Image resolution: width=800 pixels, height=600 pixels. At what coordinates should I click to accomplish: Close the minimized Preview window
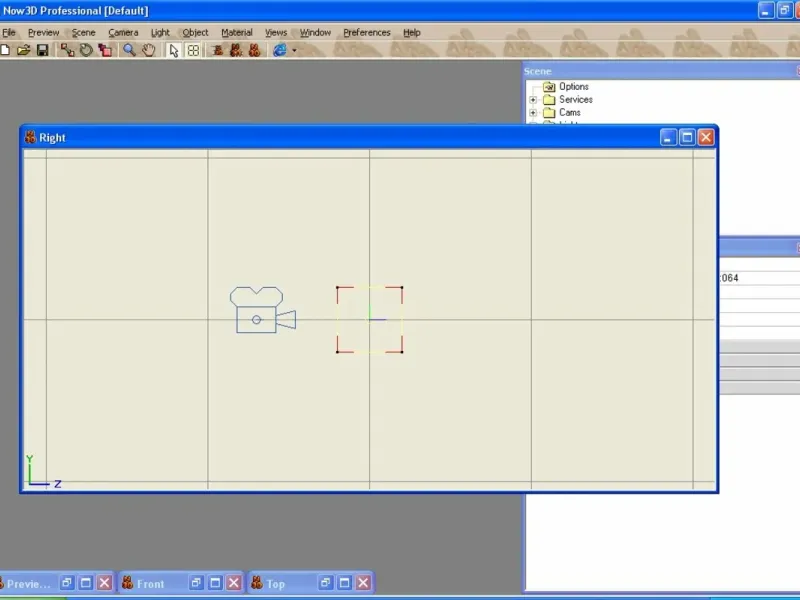point(105,583)
